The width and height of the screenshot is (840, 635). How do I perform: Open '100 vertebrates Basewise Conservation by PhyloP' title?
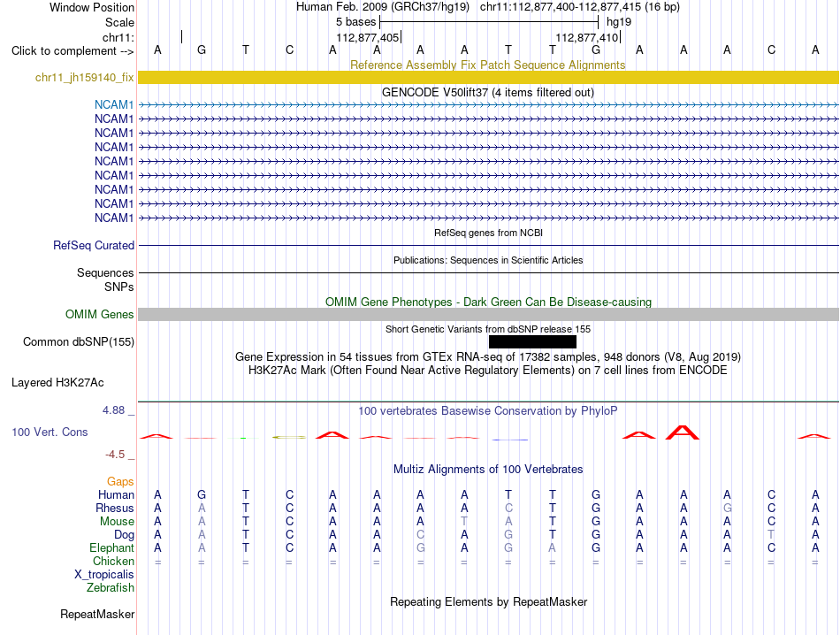488,411
